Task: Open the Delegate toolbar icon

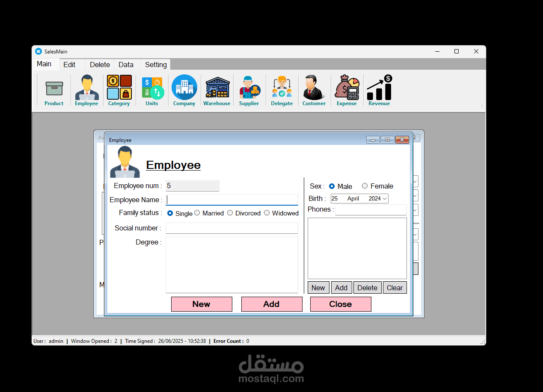Action: point(282,91)
